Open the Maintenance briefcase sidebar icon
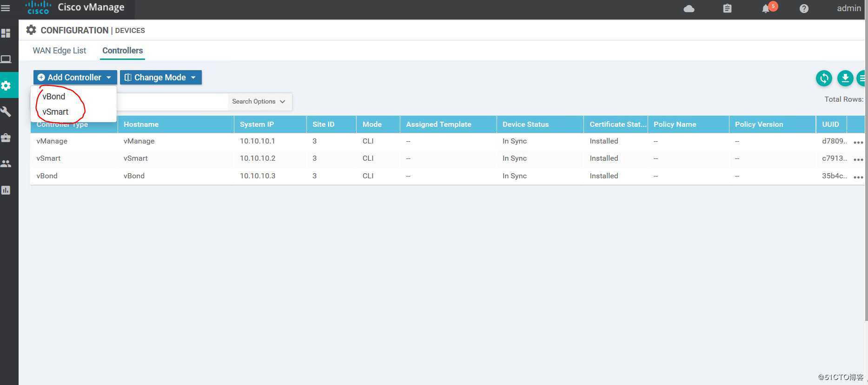This screenshot has height=385, width=868. (6, 138)
